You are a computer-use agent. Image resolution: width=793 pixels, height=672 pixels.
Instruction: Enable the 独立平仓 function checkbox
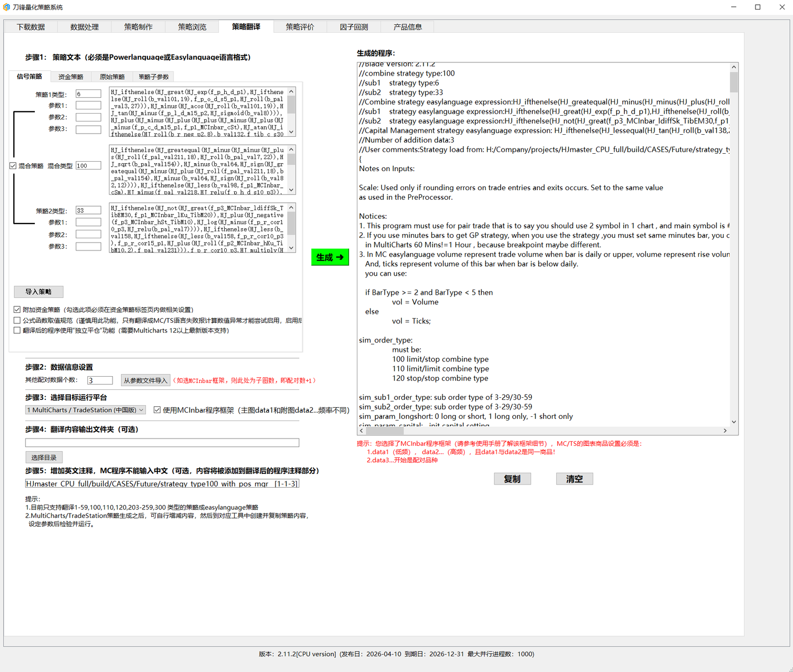17,330
